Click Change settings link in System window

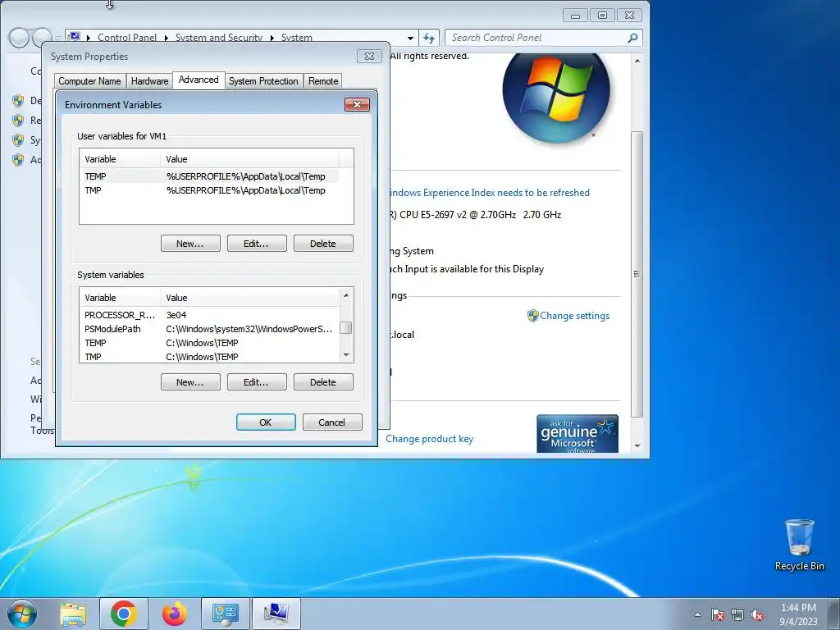[x=574, y=316]
